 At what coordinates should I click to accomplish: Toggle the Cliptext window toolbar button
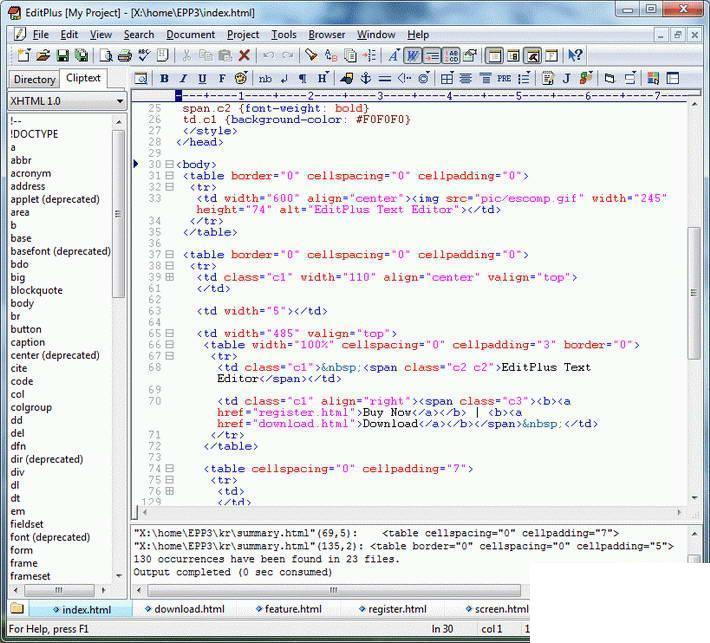[494, 55]
